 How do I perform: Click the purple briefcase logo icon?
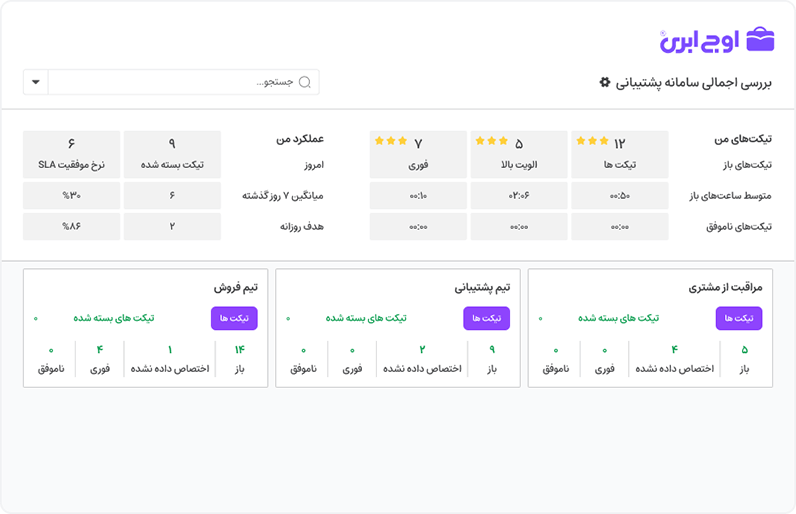coord(760,39)
